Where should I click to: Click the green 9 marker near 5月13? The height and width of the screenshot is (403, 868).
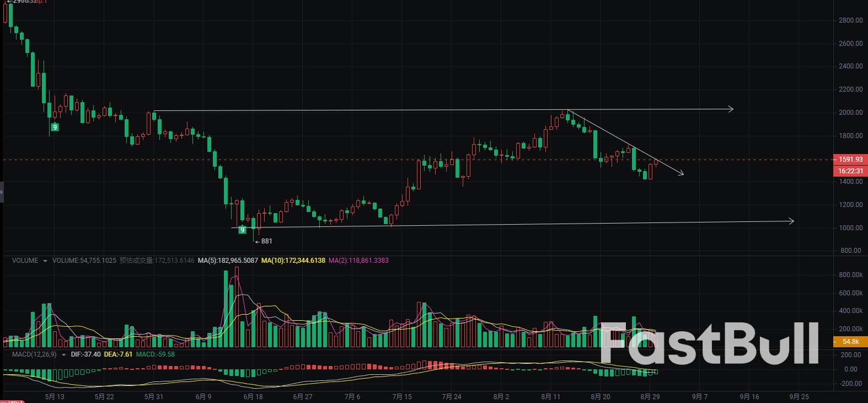tap(55, 127)
